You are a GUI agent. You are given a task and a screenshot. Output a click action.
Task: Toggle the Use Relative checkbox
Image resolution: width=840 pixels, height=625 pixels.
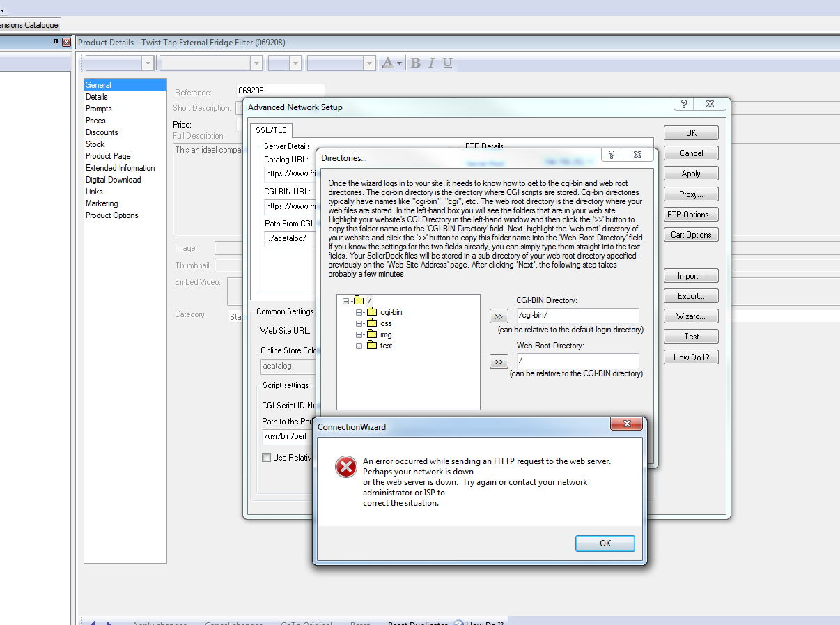267,458
